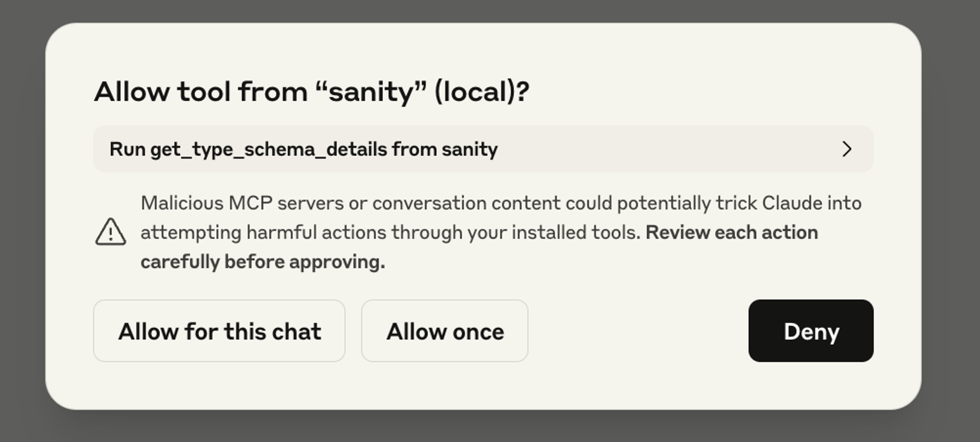This screenshot has height=442, width=980.
Task: Select the tool request banner from sanity
Action: 483,149
